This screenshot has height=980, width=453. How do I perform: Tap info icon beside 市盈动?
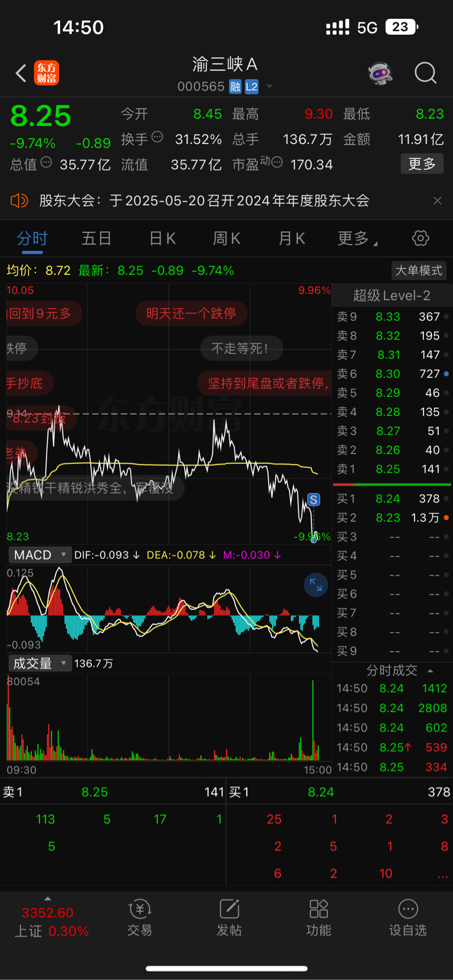click(x=277, y=162)
